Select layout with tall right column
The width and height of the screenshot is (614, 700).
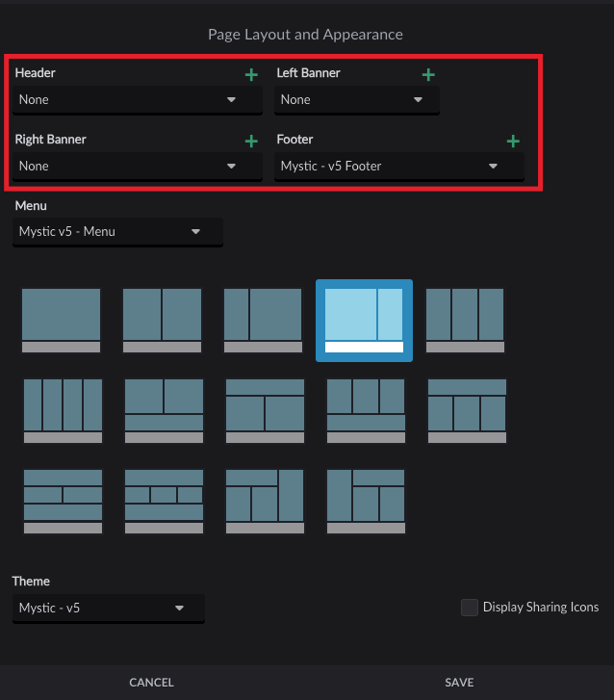coord(265,502)
